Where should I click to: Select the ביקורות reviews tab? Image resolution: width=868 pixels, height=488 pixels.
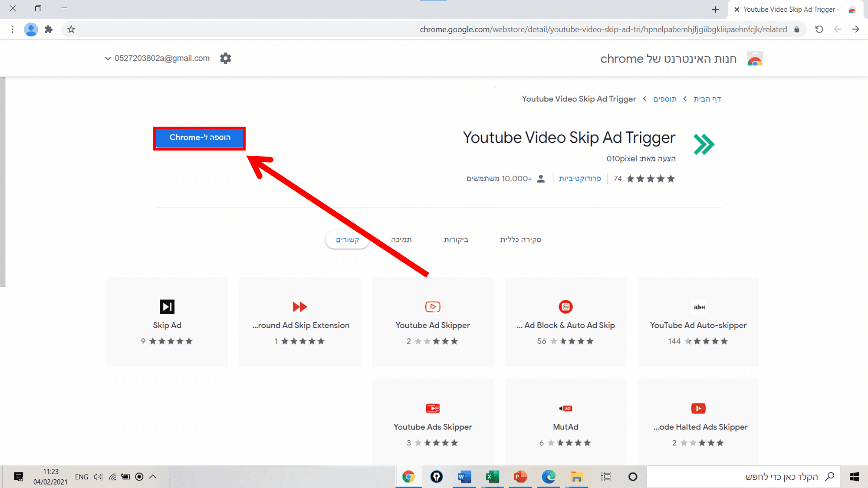click(x=455, y=239)
